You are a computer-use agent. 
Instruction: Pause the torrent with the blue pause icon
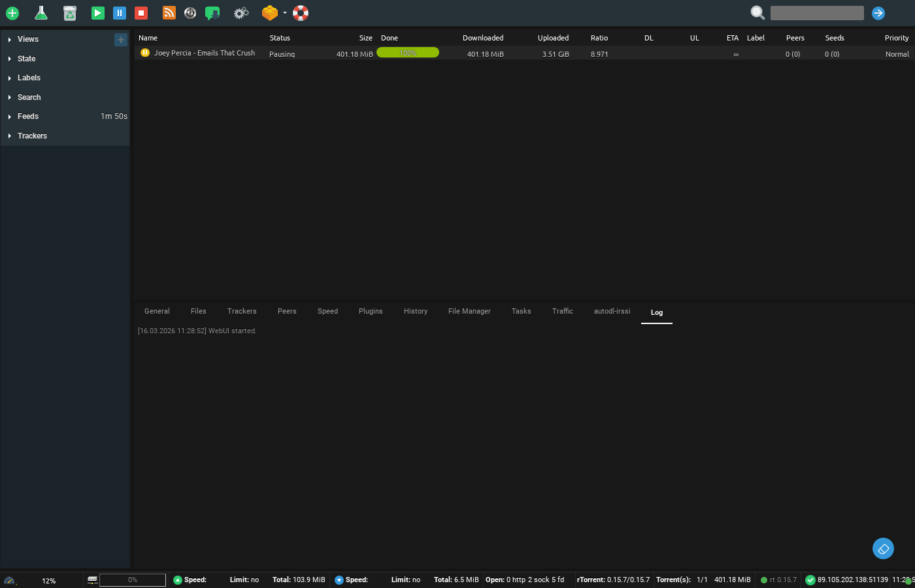120,13
